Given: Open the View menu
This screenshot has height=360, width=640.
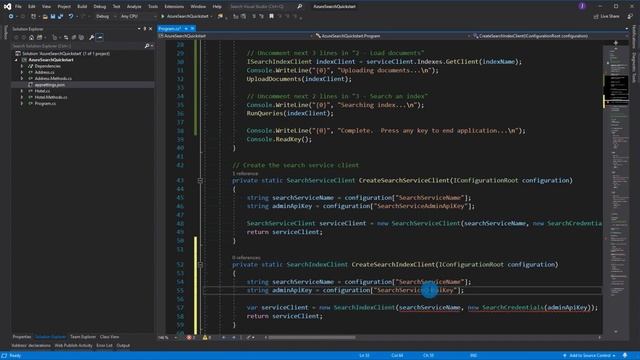Looking at the screenshot, I should pyautogui.click(x=46, y=7).
